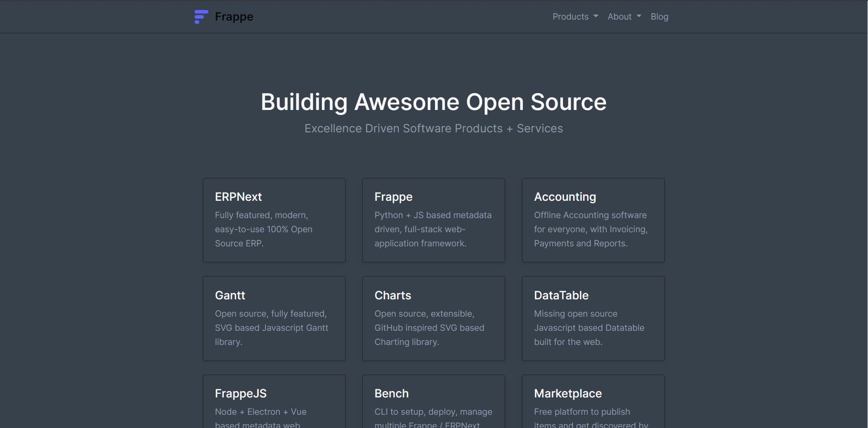Click 'Javascript based Datatable' description line
The width and height of the screenshot is (868, 428).
tap(589, 328)
